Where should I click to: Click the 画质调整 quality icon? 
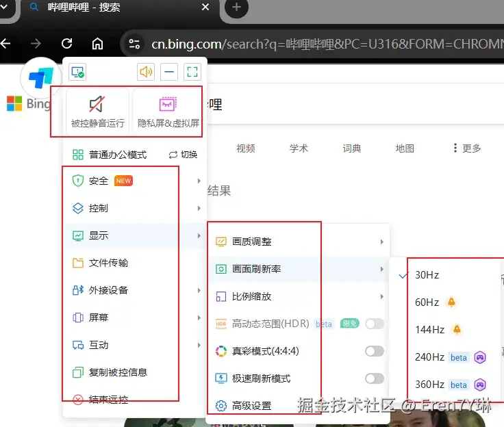pos(221,242)
